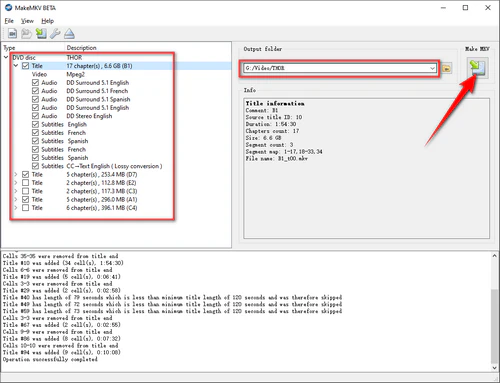Expand the 117.3 MB (C3) title node
The height and width of the screenshot is (383, 500).
pos(16,191)
